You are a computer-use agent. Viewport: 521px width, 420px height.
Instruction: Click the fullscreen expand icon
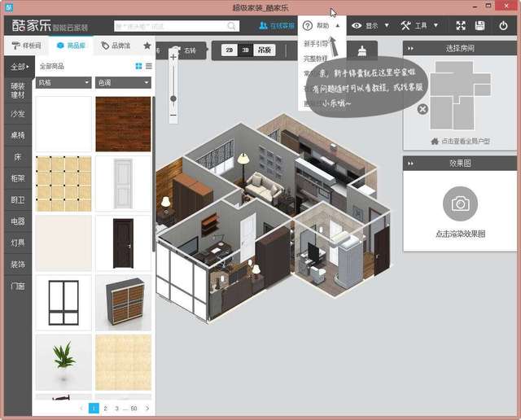(461, 26)
